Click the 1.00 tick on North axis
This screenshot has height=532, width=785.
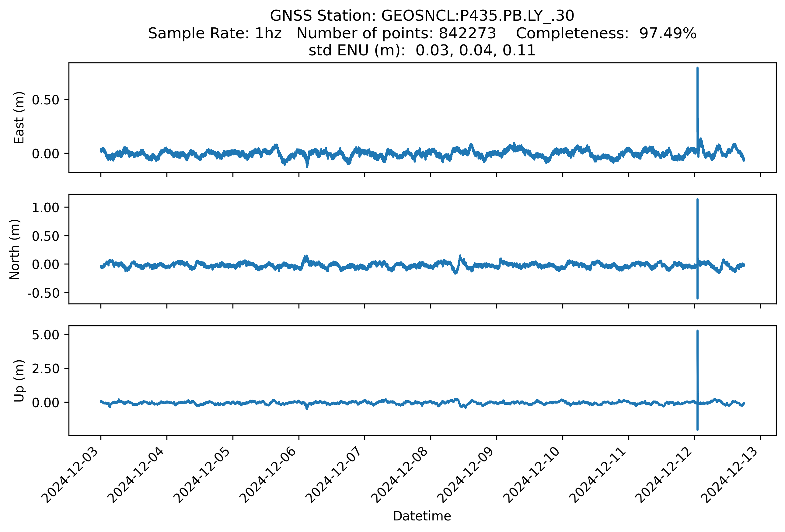coord(45,207)
